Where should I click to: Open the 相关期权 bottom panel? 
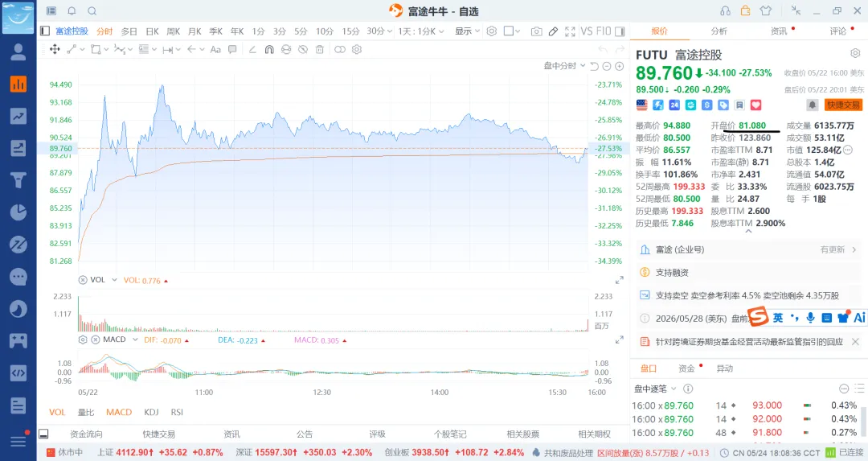click(x=594, y=434)
